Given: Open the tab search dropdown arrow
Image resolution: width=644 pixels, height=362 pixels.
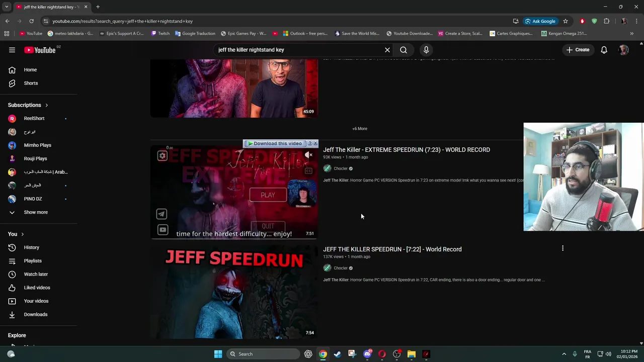Looking at the screenshot, I should coord(7,7).
